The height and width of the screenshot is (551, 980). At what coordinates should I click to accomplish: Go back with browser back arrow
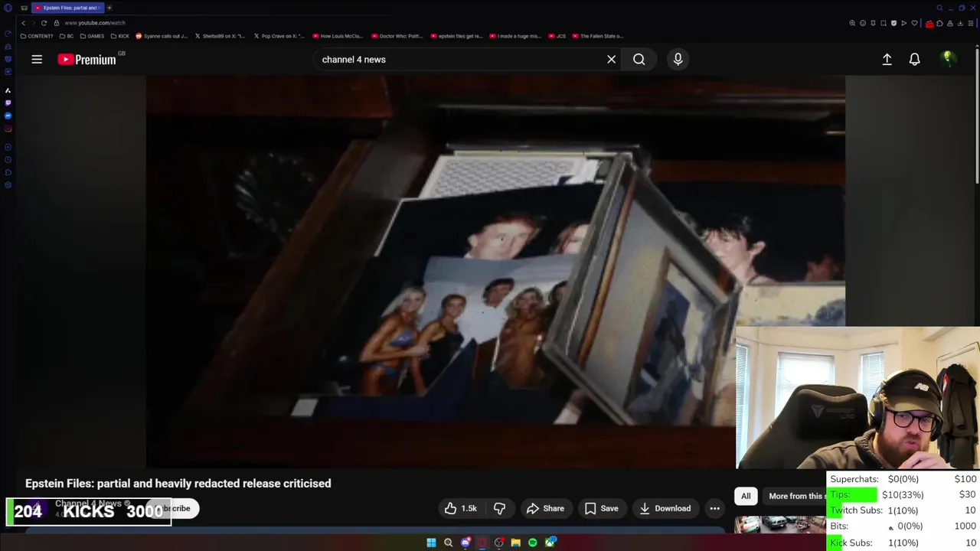pos(23,23)
